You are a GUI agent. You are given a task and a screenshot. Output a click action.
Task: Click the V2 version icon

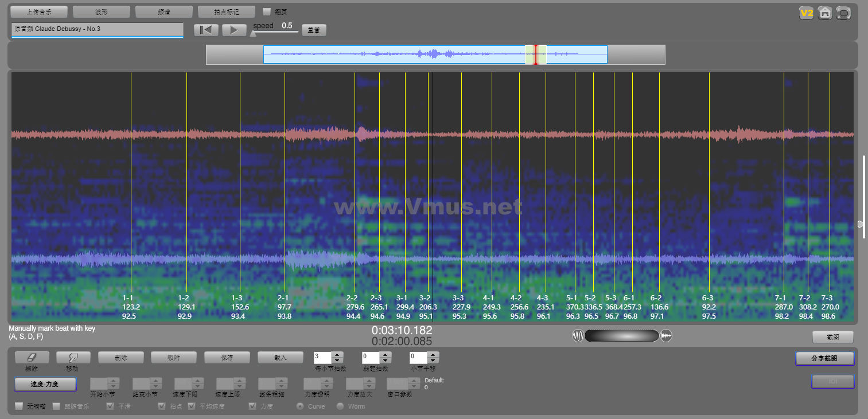(x=807, y=13)
